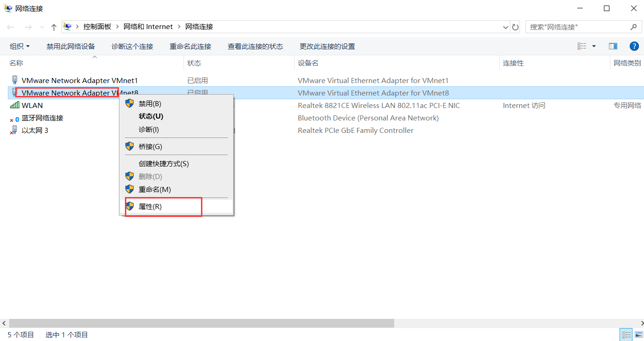Screen dimensions: 644x341
Task: Click the 专用网络 category cell
Action: pyautogui.click(x=627, y=106)
